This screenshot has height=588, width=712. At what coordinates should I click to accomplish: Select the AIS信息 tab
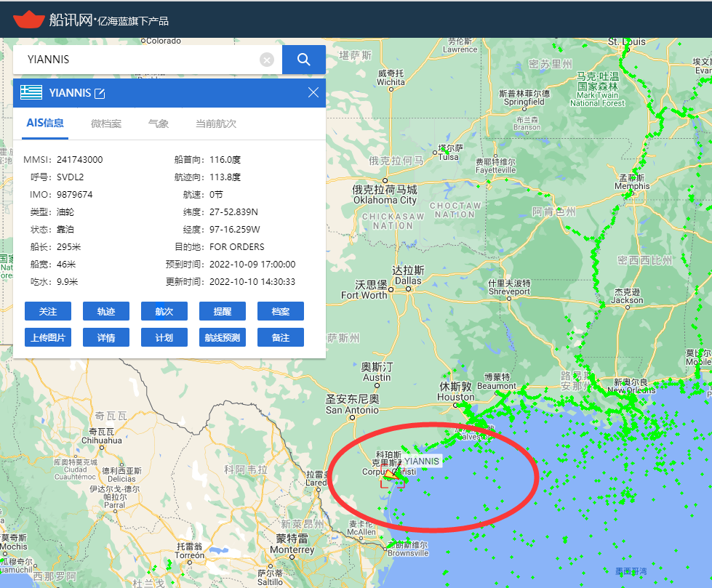coord(44,124)
